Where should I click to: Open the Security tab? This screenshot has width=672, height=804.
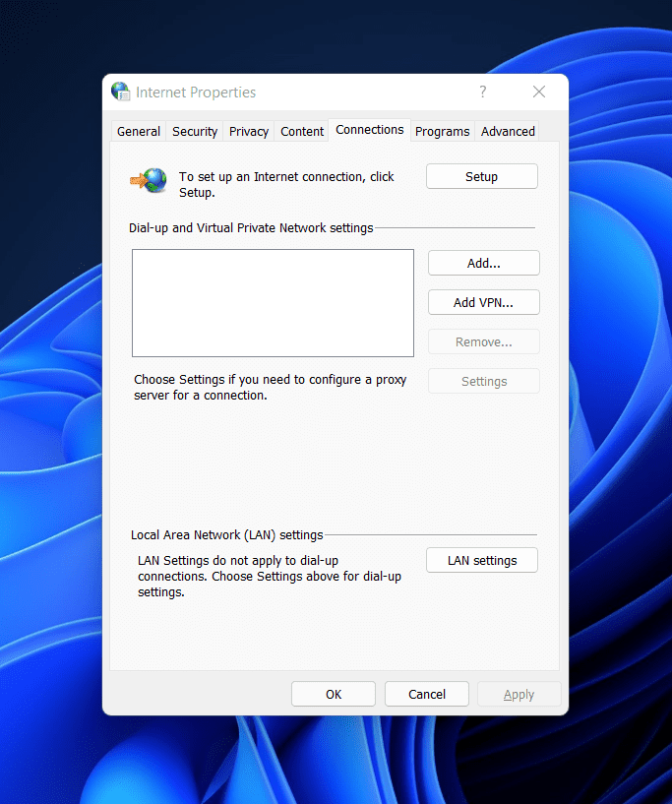195,131
